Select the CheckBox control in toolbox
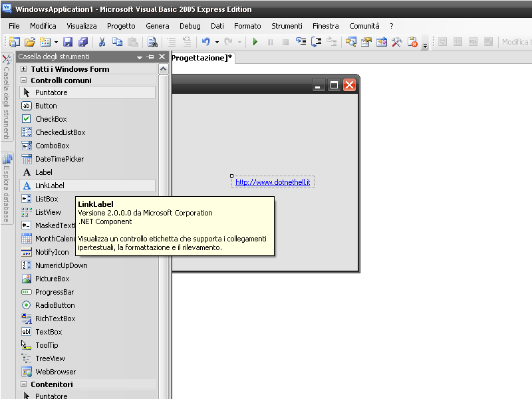Image resolution: width=532 pixels, height=399 pixels. 88,119
